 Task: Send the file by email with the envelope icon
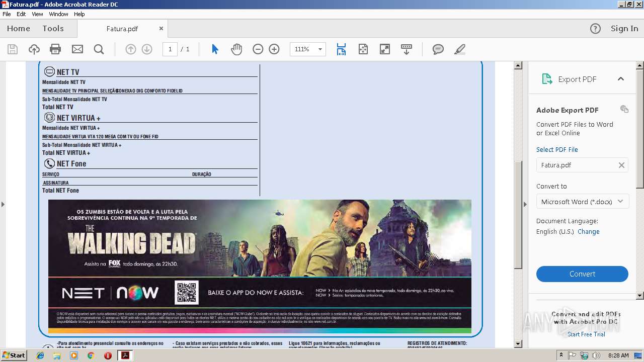(x=77, y=49)
